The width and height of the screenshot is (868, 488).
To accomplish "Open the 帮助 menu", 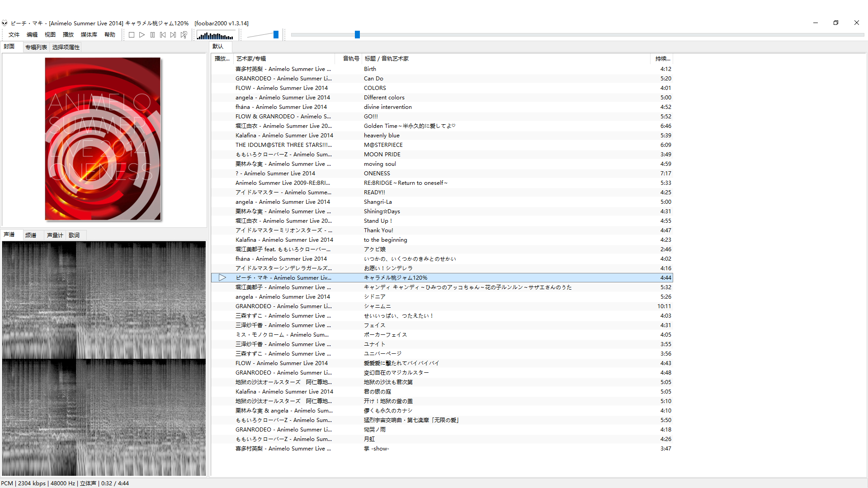I will (x=110, y=35).
